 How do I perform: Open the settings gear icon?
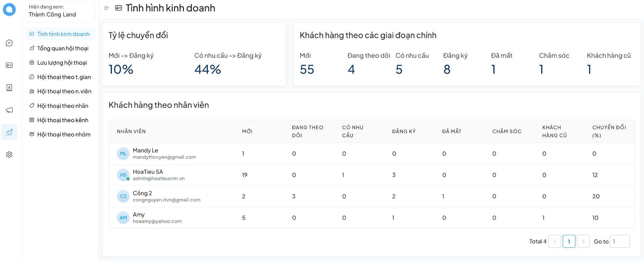[x=9, y=155]
